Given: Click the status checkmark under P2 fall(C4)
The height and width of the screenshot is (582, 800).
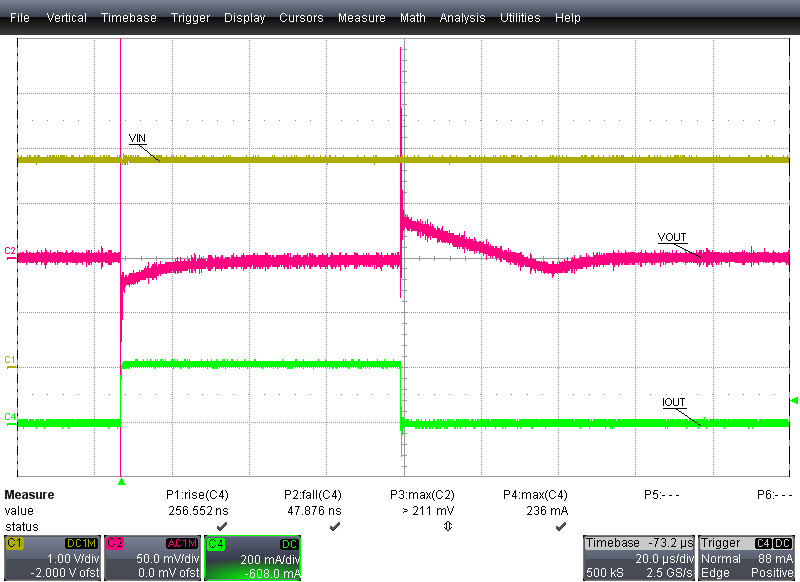Looking at the screenshot, I should point(335,526).
